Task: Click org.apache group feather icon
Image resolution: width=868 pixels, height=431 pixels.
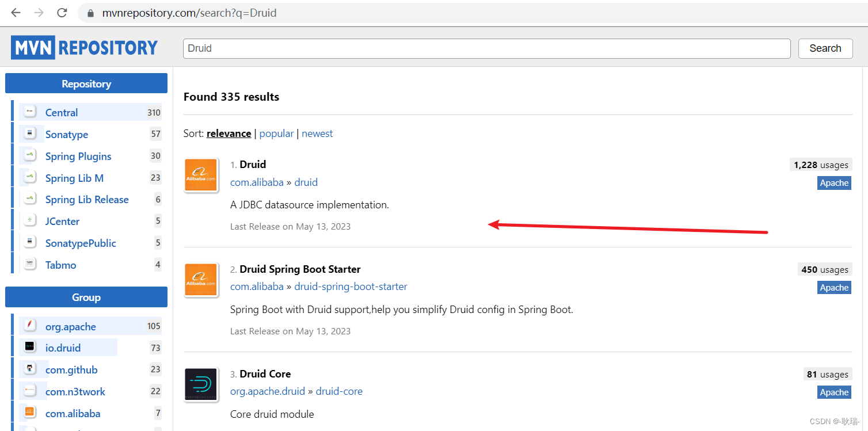Action: 30,326
